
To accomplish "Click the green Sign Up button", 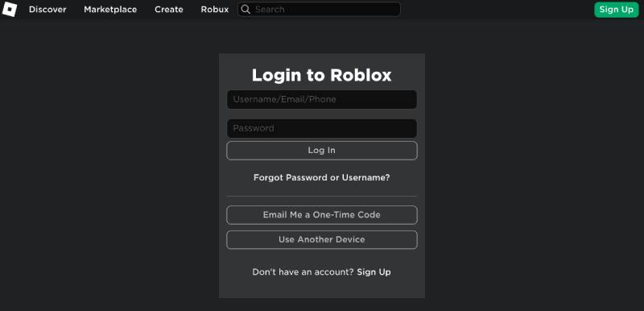I will pyautogui.click(x=617, y=10).
